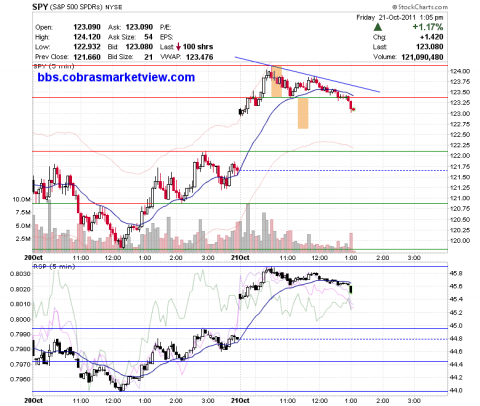Click the Volume value 121,090,480
The width and height of the screenshot is (480, 406).
[422, 57]
